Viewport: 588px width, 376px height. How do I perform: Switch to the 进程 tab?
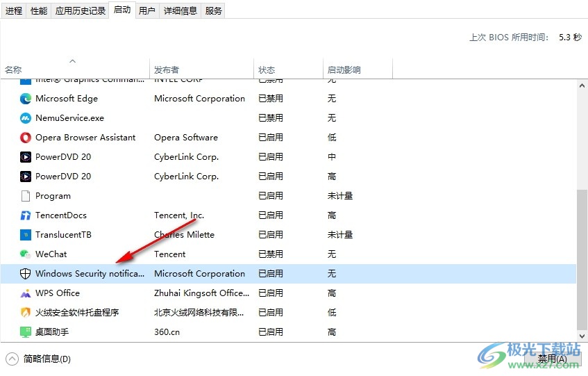(x=14, y=11)
